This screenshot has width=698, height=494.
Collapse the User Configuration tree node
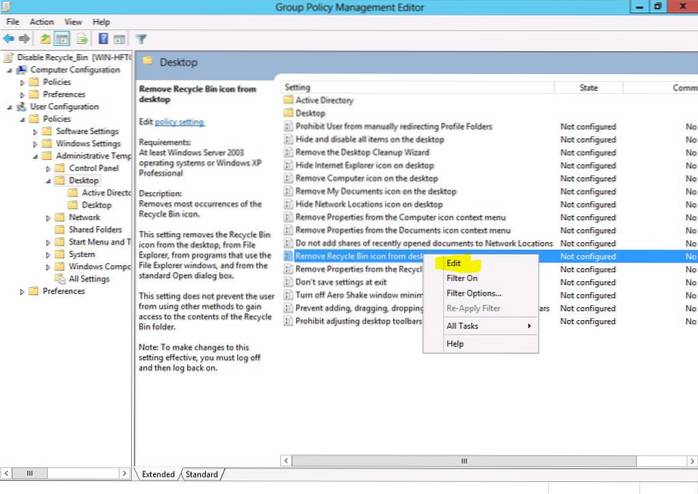10,106
